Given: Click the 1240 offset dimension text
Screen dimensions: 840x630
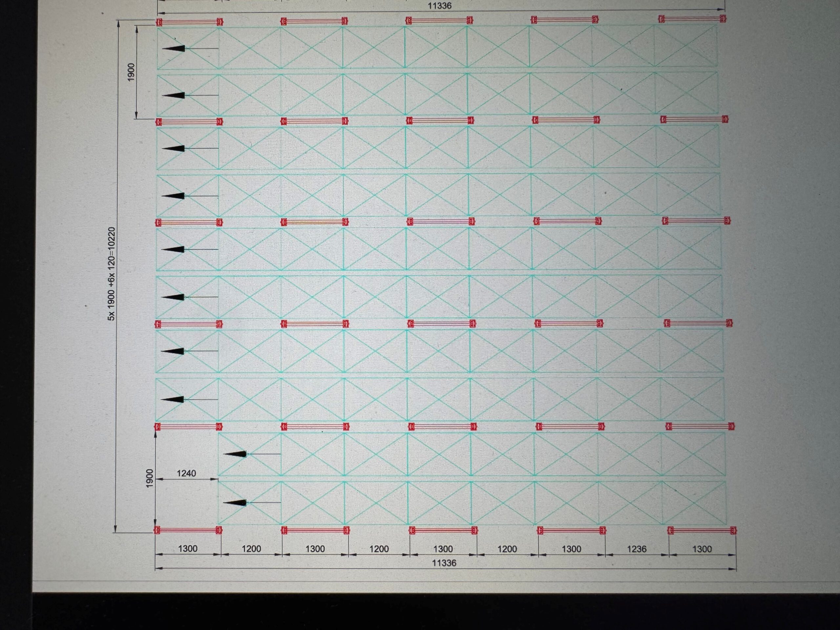Looking at the screenshot, I should click(186, 473).
